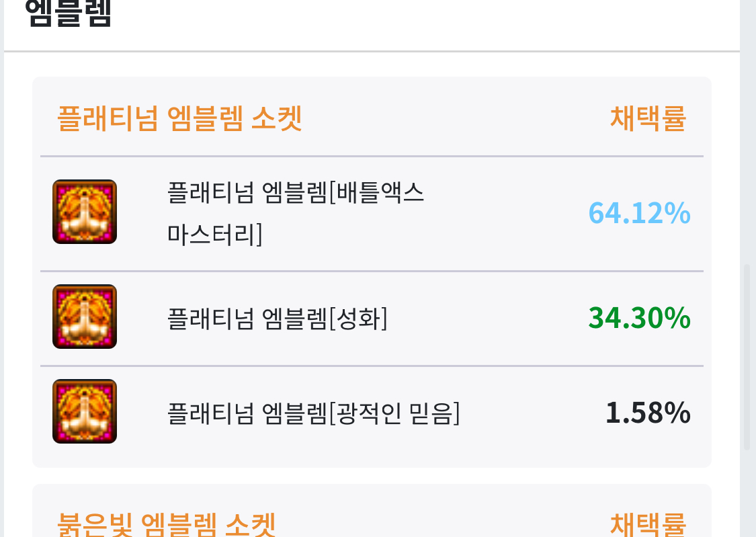
Task: Click the 플래티넘 엠블렘[성화] name text
Action: click(x=277, y=318)
